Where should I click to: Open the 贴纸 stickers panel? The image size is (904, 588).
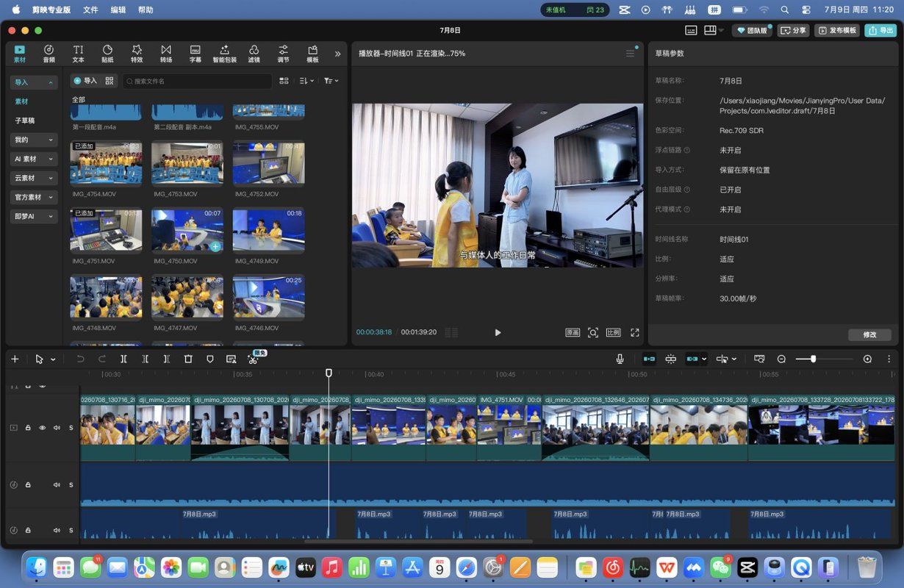107,54
